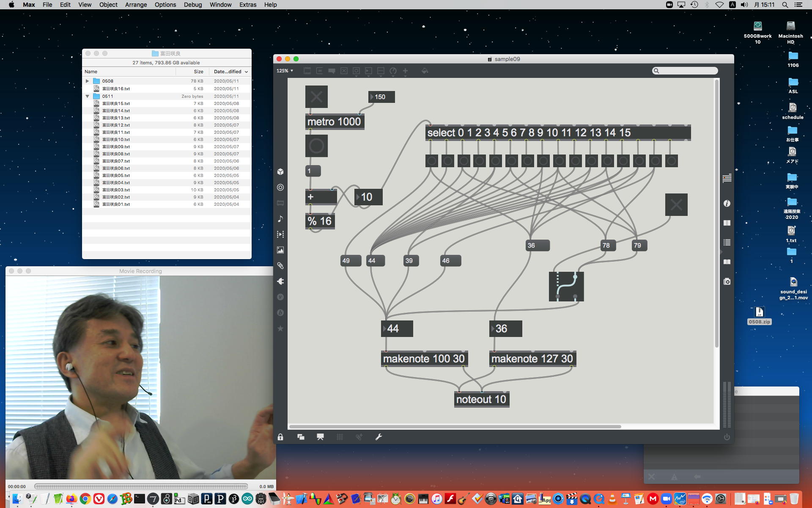Open the Inspector info icon
812x508 pixels.
[727, 204]
